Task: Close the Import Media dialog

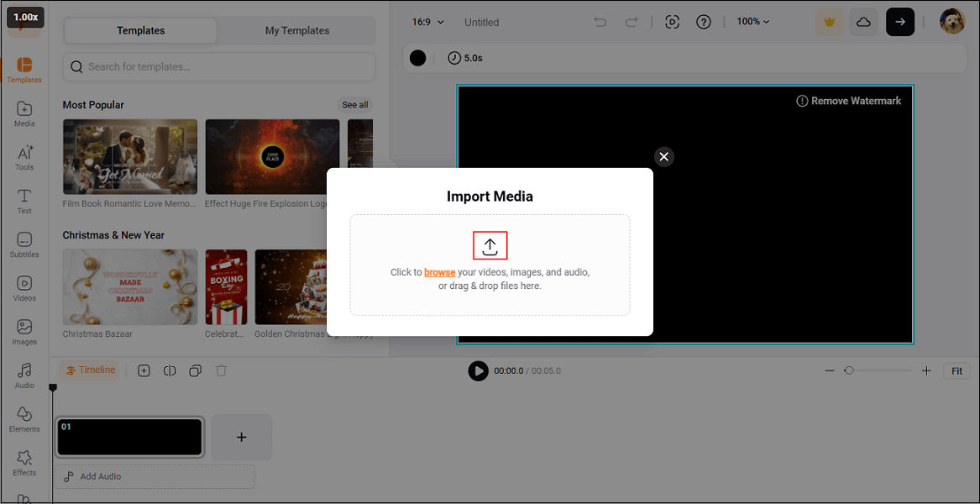Action: (663, 156)
